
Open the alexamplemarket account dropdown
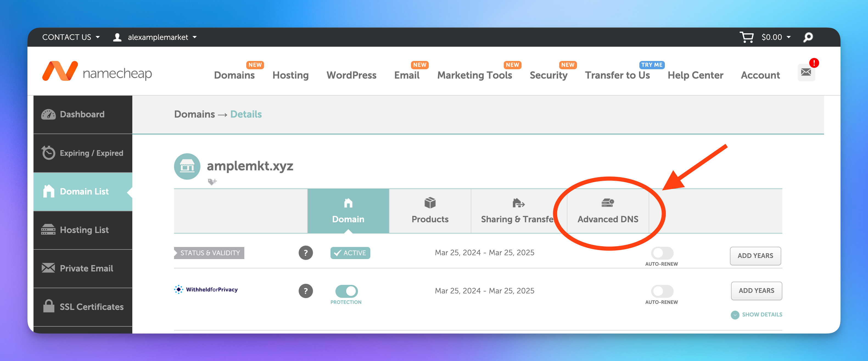click(158, 37)
